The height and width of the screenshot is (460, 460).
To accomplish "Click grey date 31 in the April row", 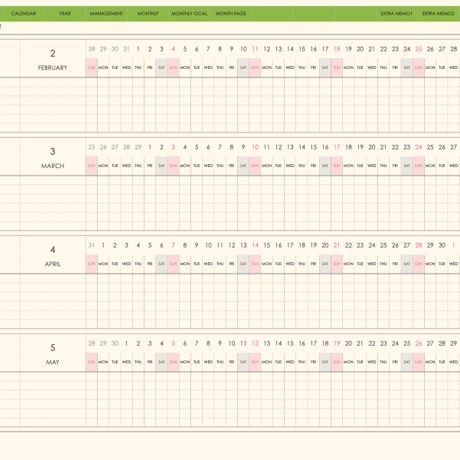I will click(x=91, y=245).
